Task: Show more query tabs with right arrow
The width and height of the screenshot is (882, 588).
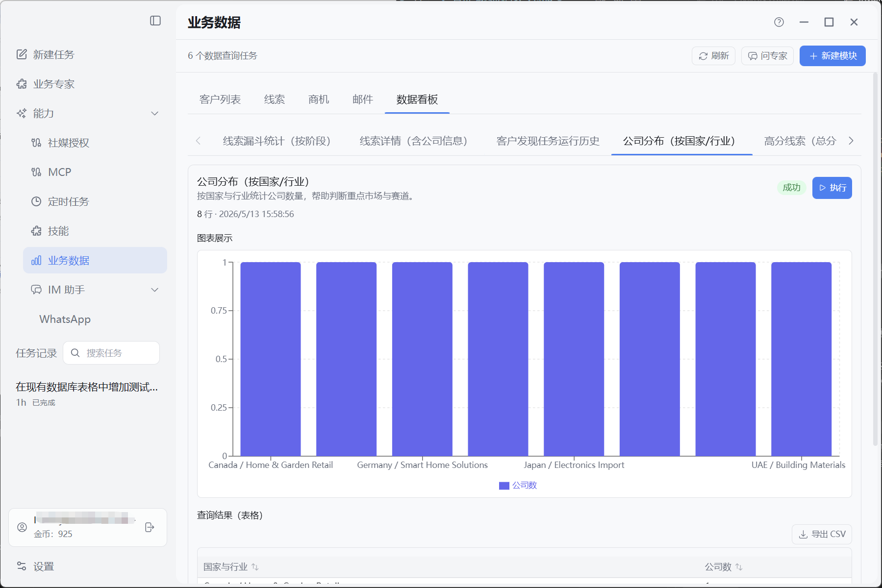Action: [851, 141]
